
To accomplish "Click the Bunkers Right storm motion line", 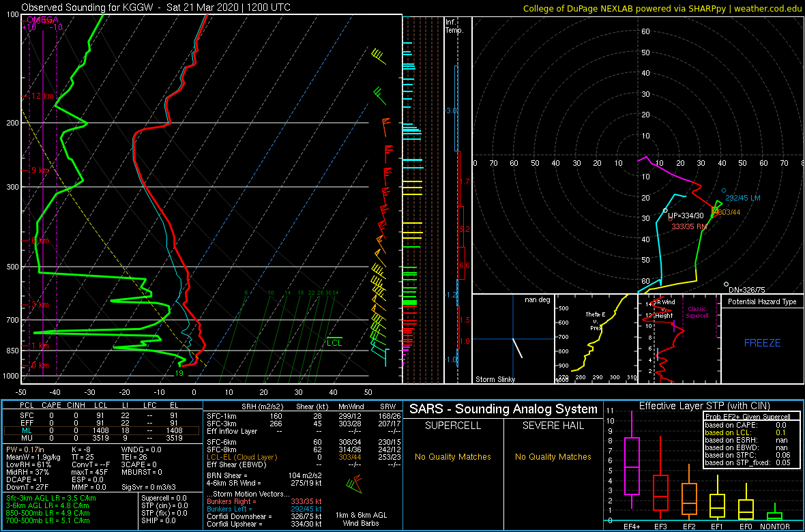I will [265, 501].
